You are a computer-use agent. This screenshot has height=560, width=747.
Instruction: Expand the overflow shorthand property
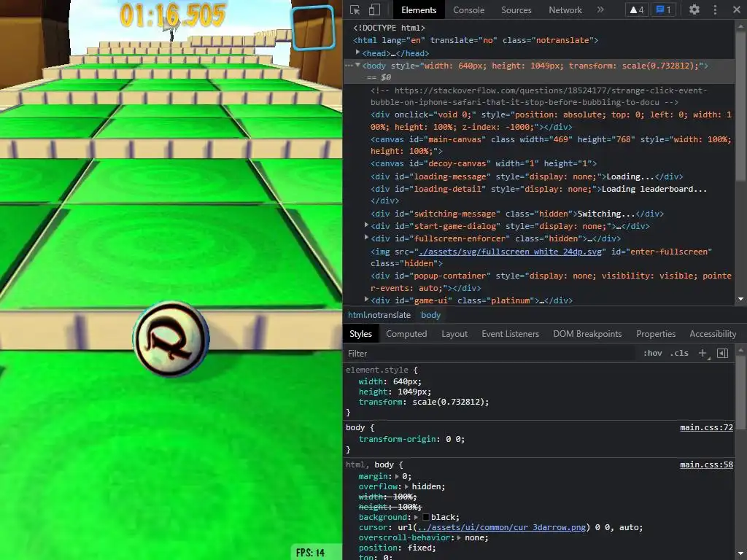pos(407,486)
